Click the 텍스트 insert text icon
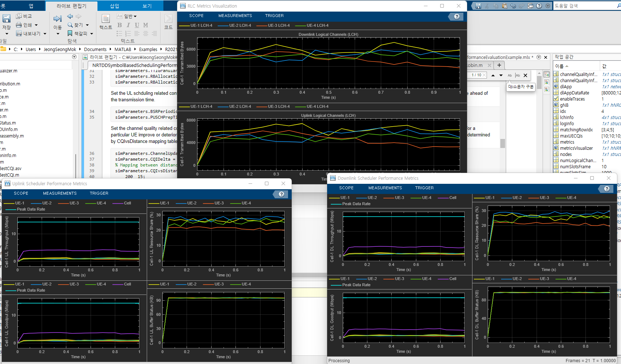Viewport: 621px width, 364px height. 106,19
